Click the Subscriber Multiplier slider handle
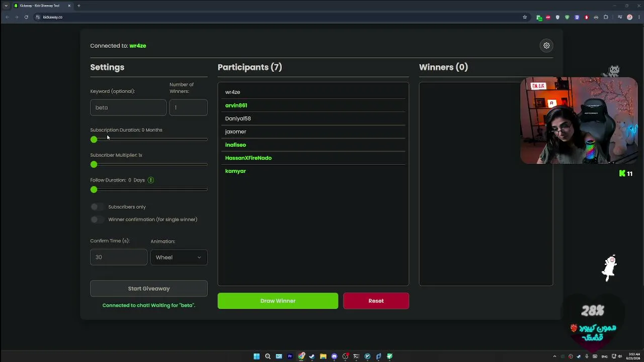Screen dimensions: 644x362 [94, 164]
